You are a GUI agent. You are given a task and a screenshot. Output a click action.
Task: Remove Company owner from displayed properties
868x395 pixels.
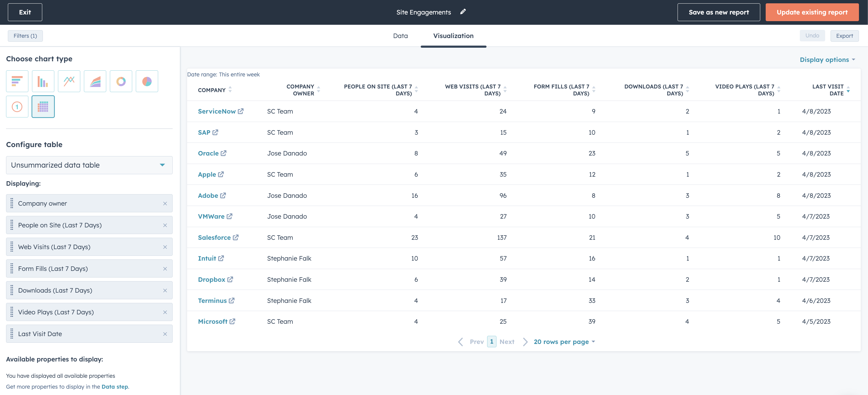coord(165,204)
